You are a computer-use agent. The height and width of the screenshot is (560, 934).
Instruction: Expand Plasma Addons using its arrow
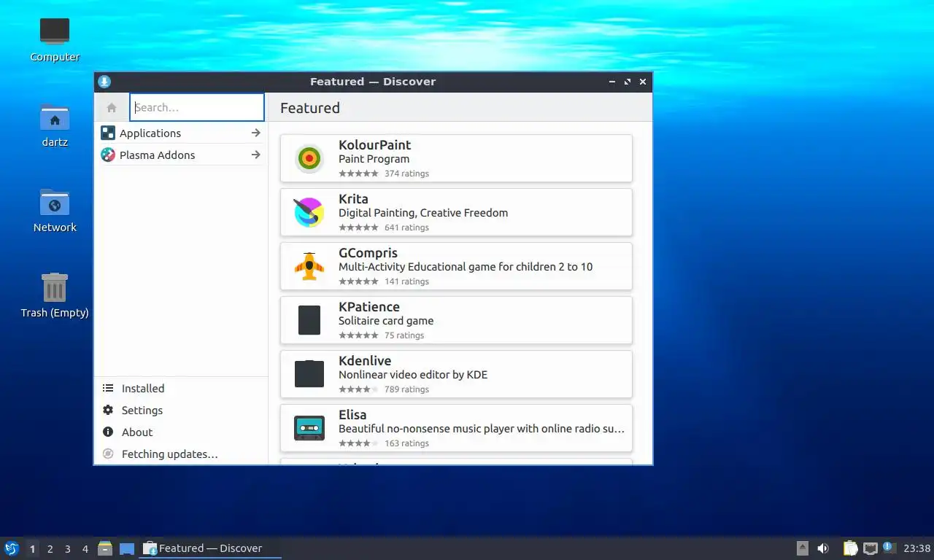(255, 155)
